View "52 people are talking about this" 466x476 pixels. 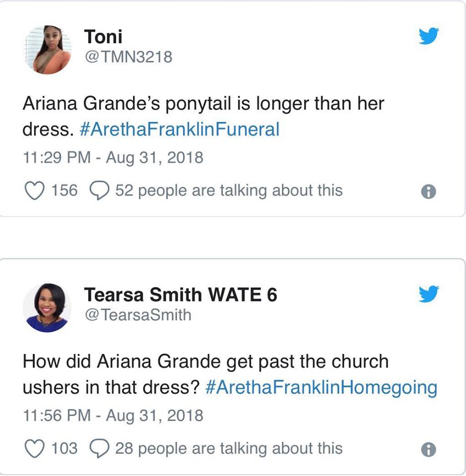229,190
